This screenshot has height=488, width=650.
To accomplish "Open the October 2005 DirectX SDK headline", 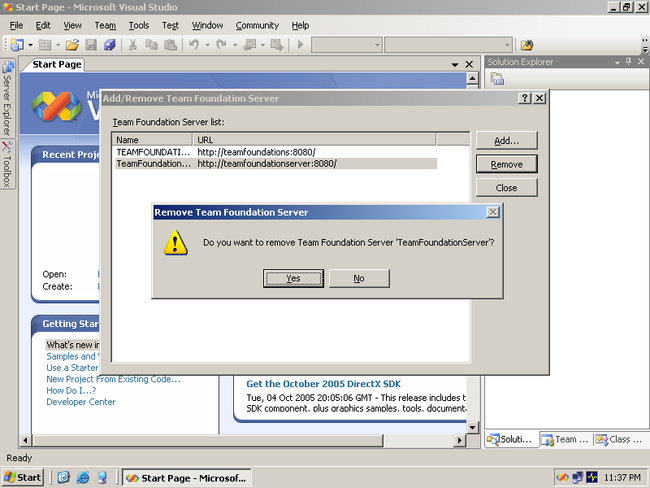I will click(323, 384).
